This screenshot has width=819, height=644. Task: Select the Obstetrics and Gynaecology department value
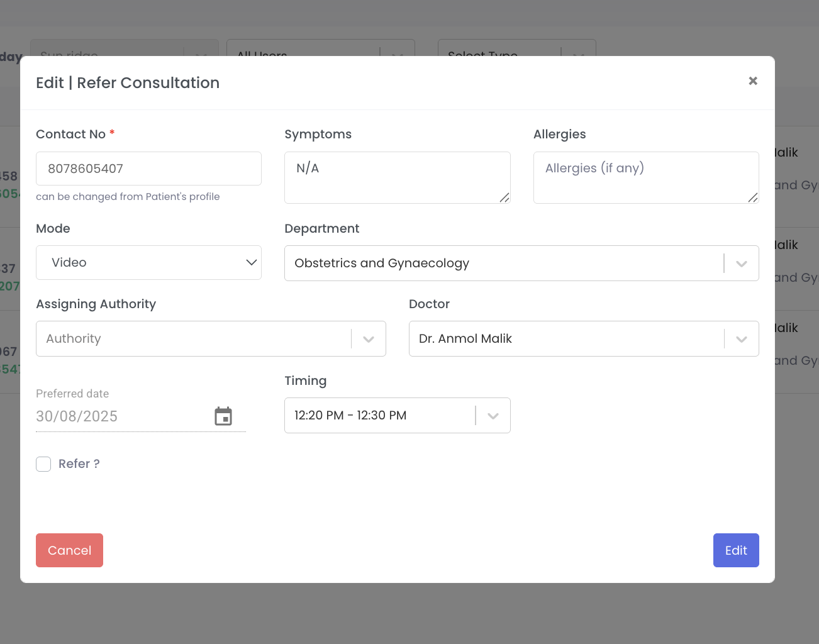382,264
